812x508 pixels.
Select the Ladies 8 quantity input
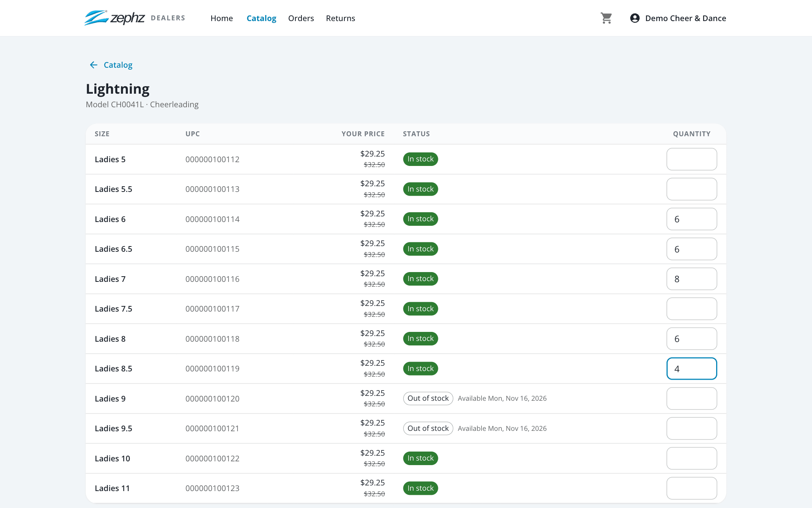(692, 339)
